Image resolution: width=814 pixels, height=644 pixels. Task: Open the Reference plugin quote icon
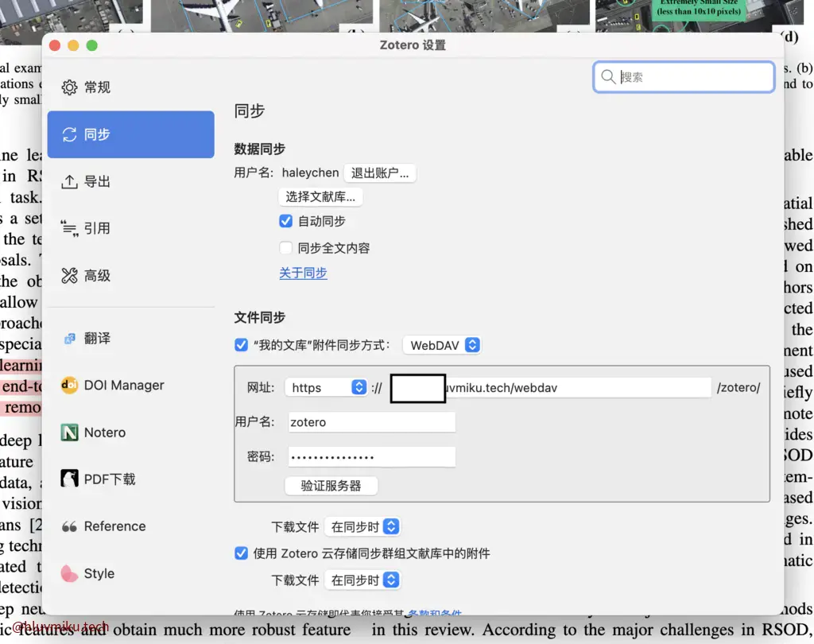point(70,526)
